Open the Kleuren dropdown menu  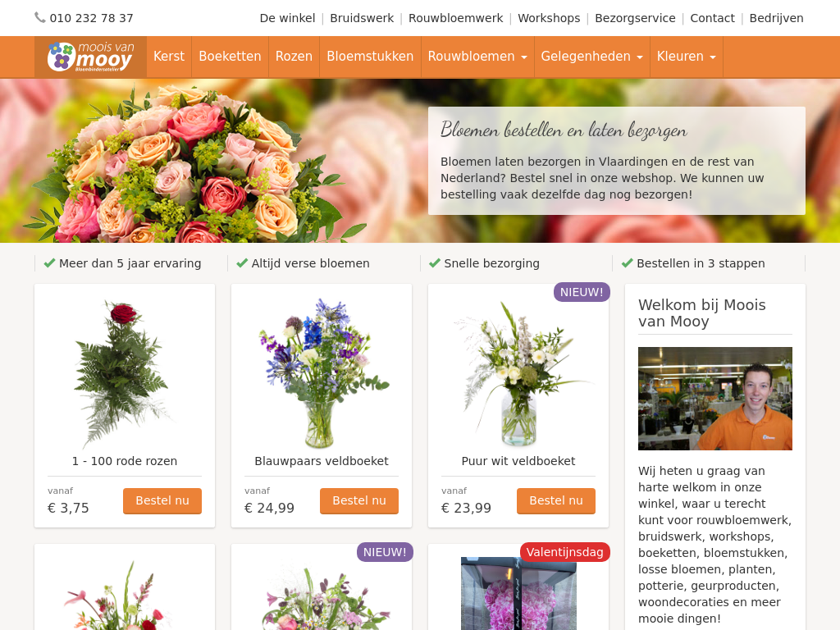click(687, 57)
